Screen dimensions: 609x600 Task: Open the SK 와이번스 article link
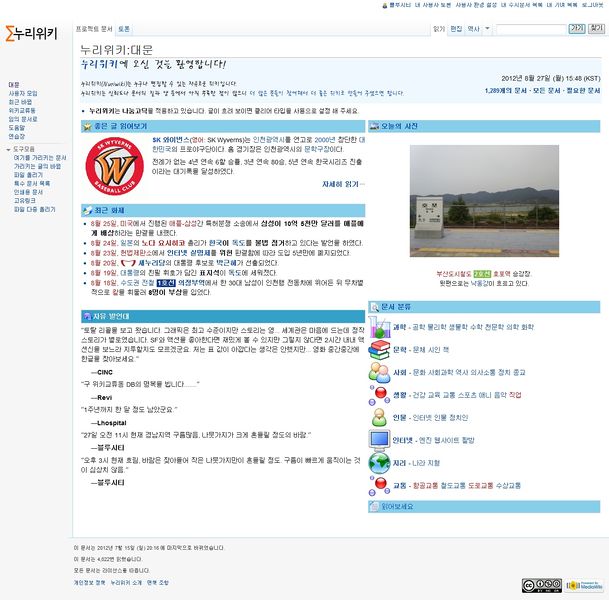[x=171, y=140]
